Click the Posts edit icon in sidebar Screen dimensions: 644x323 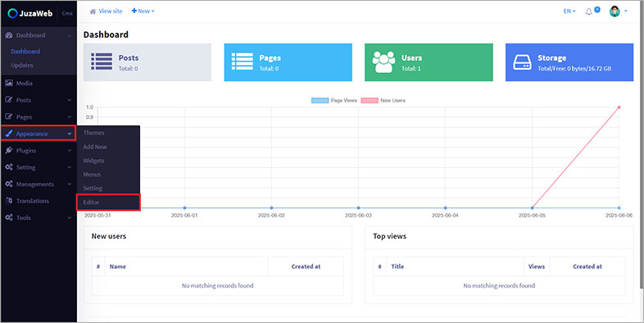tap(9, 100)
